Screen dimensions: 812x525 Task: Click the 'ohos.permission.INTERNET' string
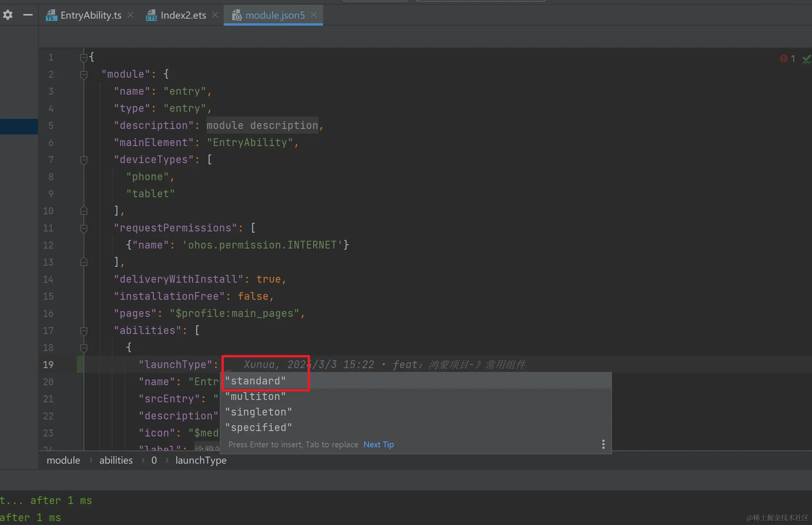263,245
